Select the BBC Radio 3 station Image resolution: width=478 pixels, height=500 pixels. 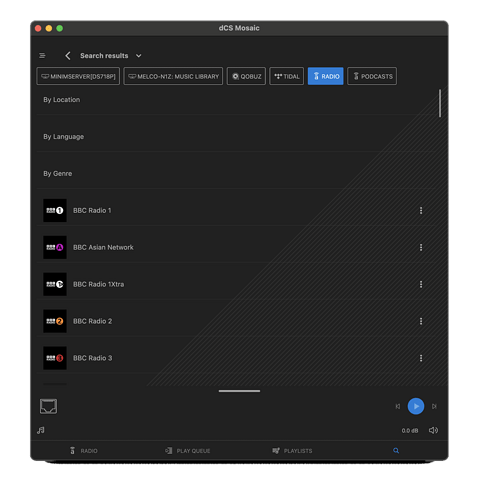coord(92,358)
